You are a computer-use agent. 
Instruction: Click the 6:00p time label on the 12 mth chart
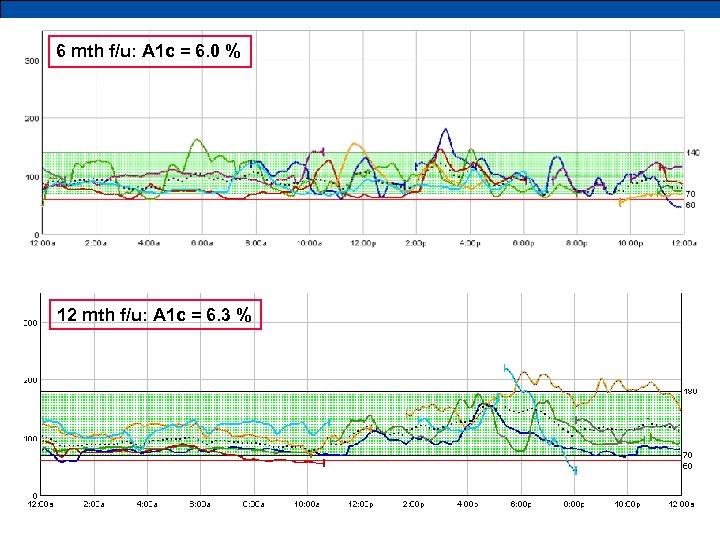click(x=521, y=504)
